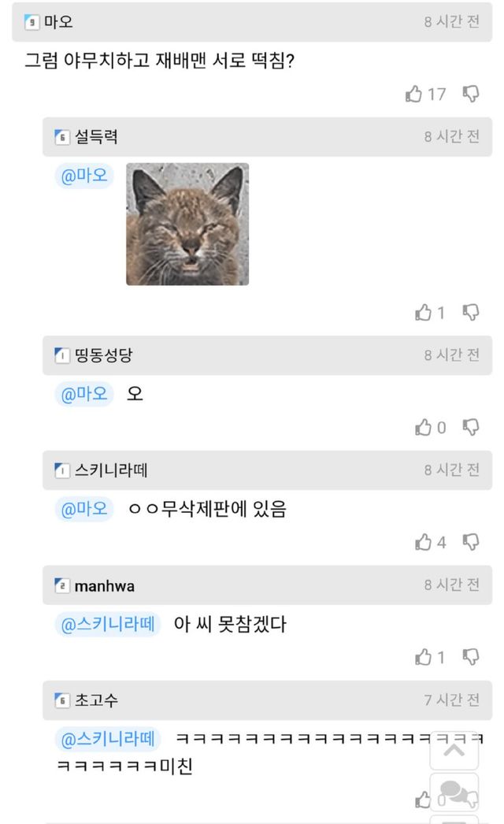Image resolution: width=504 pixels, height=824 pixels.
Task: Click @스키니라떼 mention in manhwa's reply
Action: pyautogui.click(x=108, y=625)
